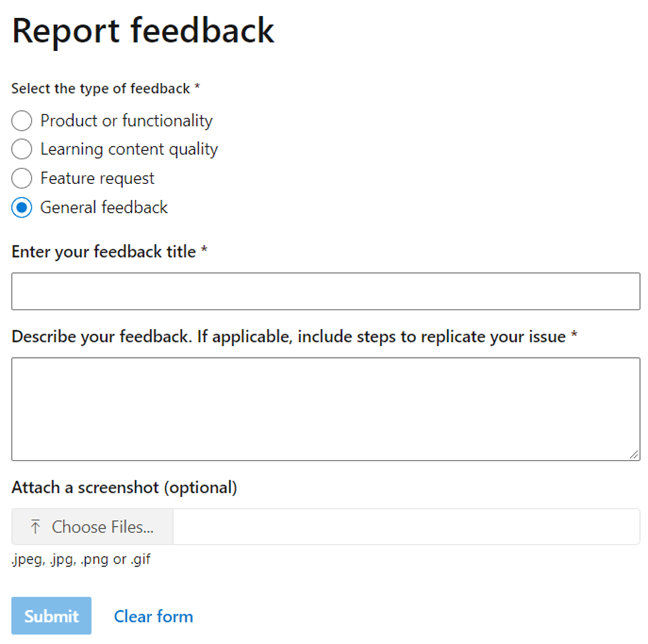Select the Product or functionality radio button
This screenshot has width=648, height=644.
coord(22,121)
